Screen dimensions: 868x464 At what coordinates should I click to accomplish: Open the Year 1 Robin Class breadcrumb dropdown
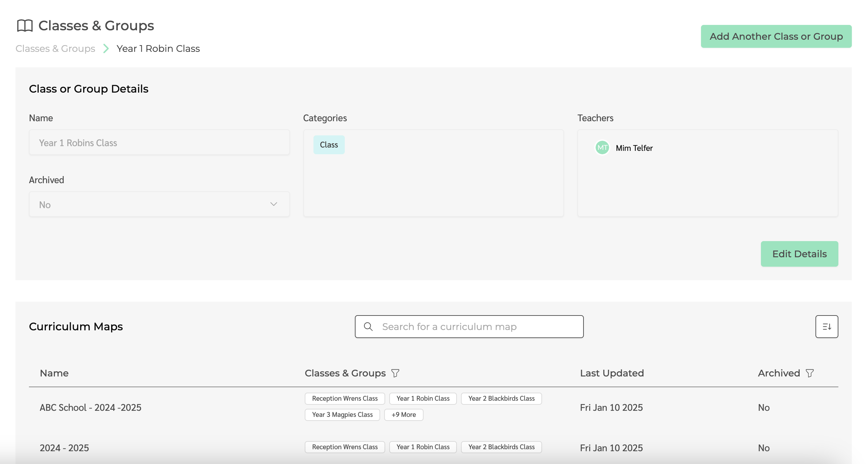coord(158,48)
